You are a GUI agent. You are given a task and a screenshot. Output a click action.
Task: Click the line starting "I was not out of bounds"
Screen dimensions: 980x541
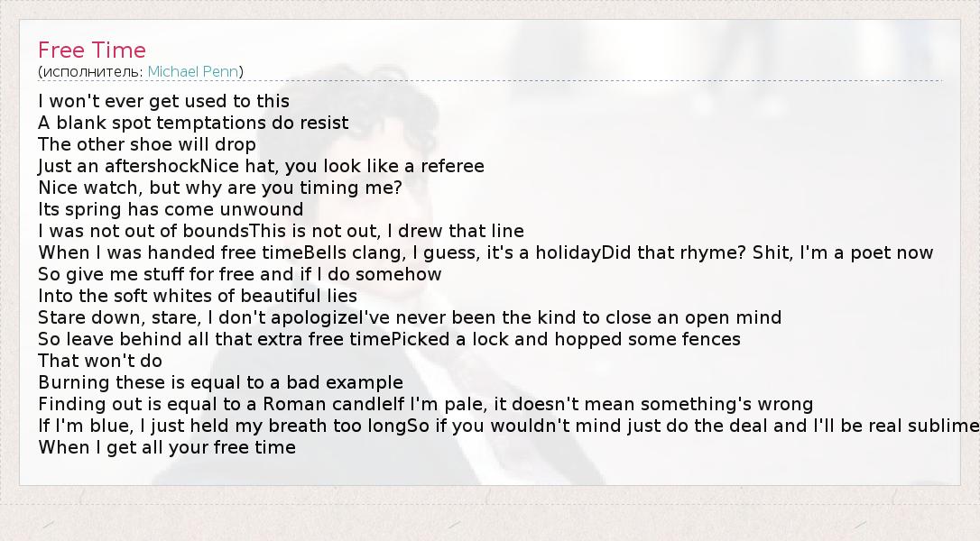pos(281,231)
